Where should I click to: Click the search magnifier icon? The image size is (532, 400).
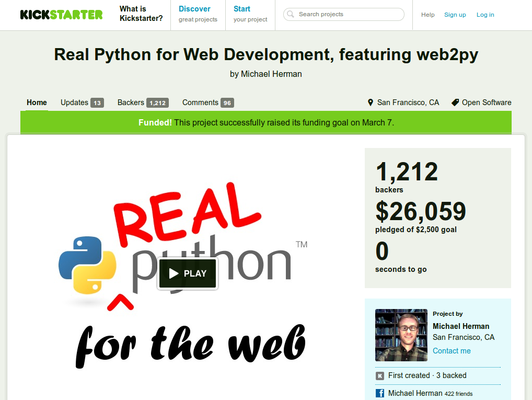click(291, 14)
